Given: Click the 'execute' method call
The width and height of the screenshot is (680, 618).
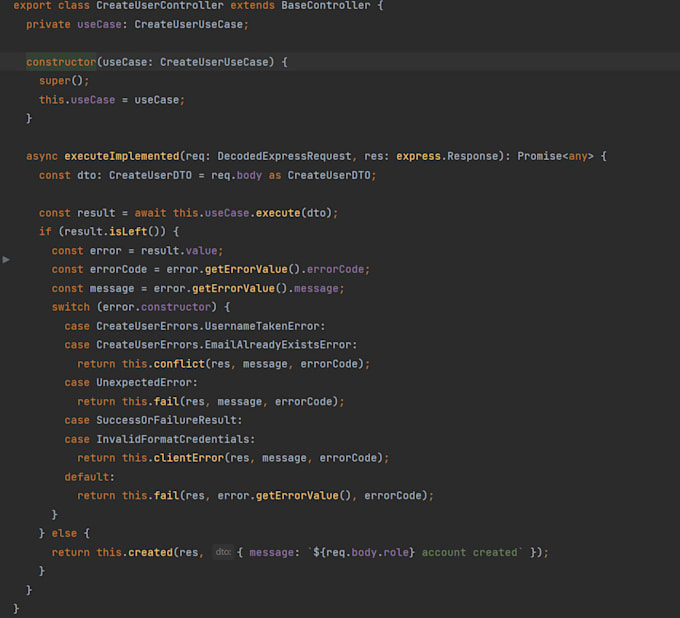Looking at the screenshot, I should (278, 213).
